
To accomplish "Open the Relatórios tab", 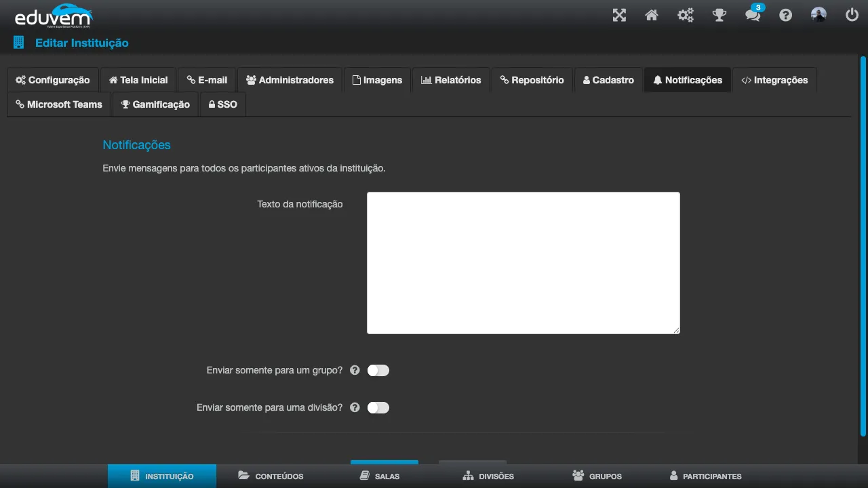I will (x=451, y=80).
